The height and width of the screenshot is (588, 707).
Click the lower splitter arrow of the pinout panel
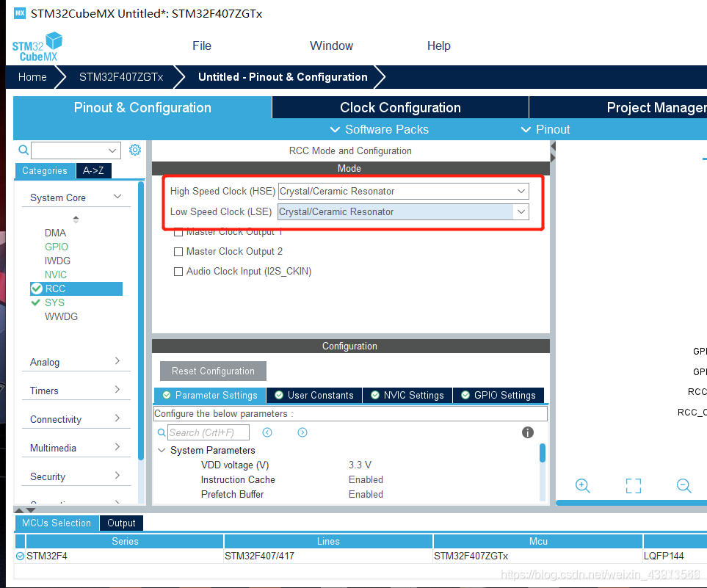pos(554,158)
